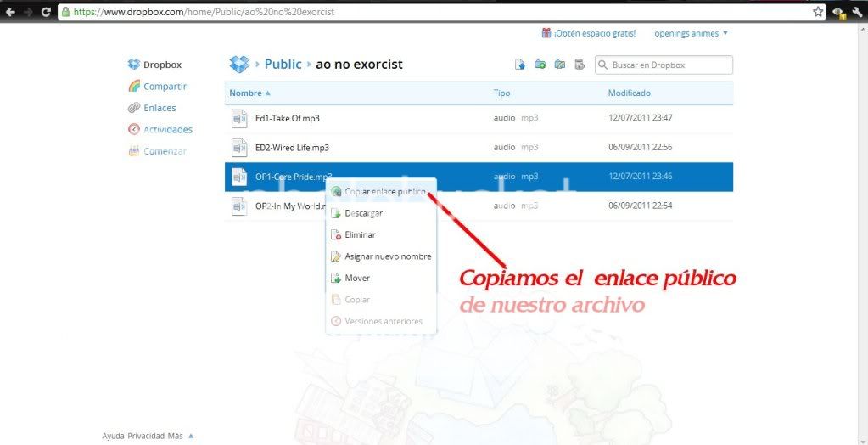The image size is (868, 445).
Task: Click the eye extension icon in toolbar
Action: [838, 12]
